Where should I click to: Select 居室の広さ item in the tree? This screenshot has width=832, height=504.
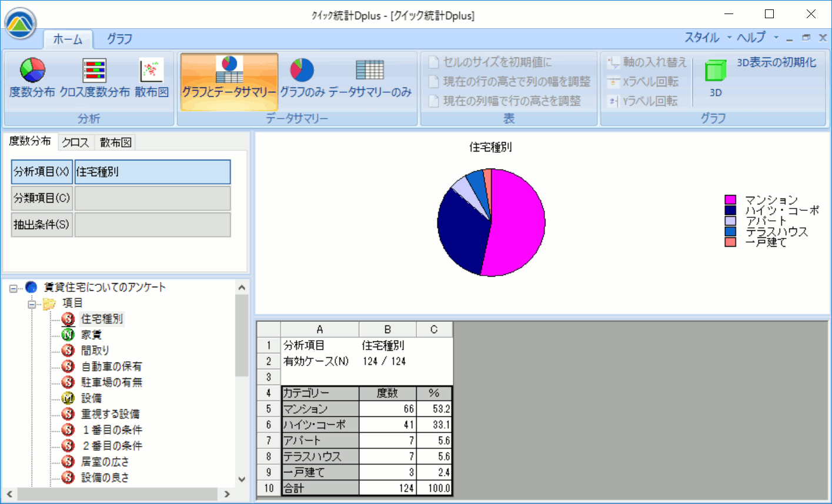[105, 462]
